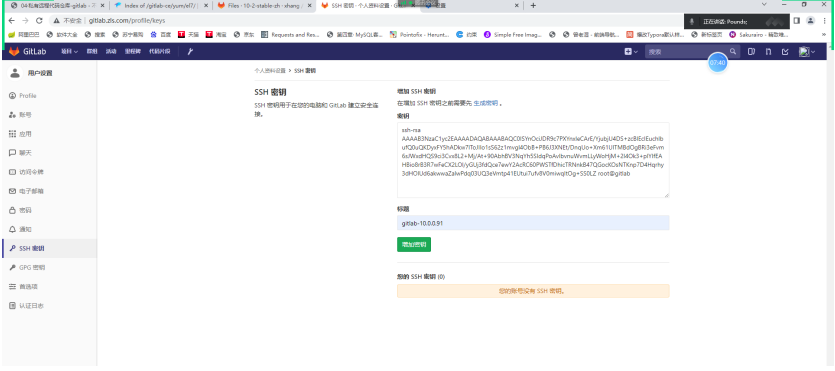Image resolution: width=835 pixels, height=371 pixels.
Task: Click the search magnifier icon in the GitLab navbar
Action: [x=733, y=52]
